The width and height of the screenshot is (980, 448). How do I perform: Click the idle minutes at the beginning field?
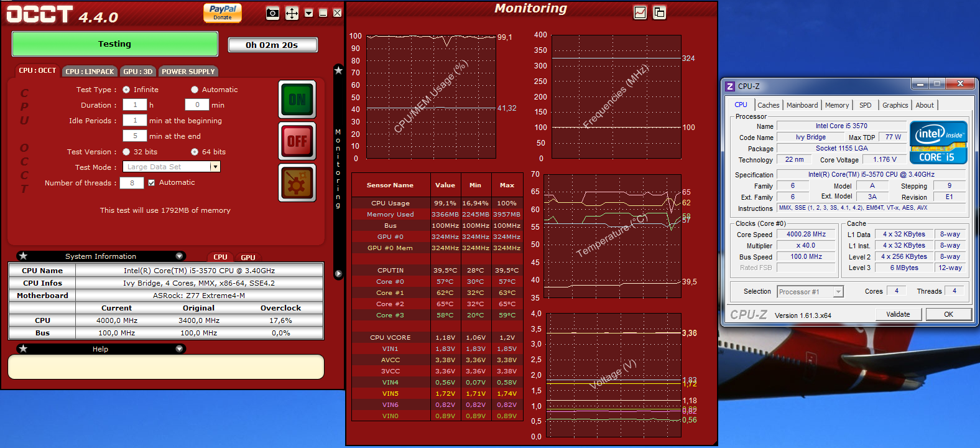click(x=135, y=121)
